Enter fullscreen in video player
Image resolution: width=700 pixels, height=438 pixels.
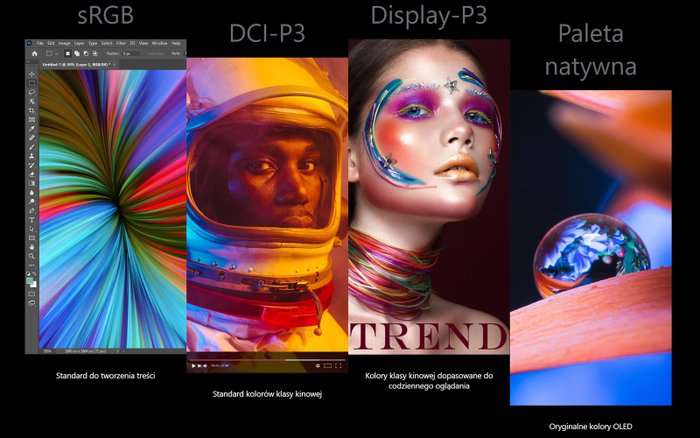338,366
